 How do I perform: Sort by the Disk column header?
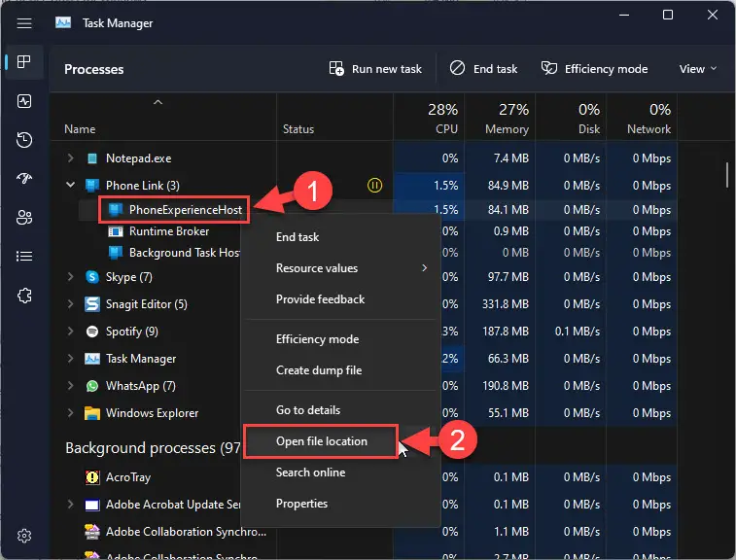(x=571, y=118)
